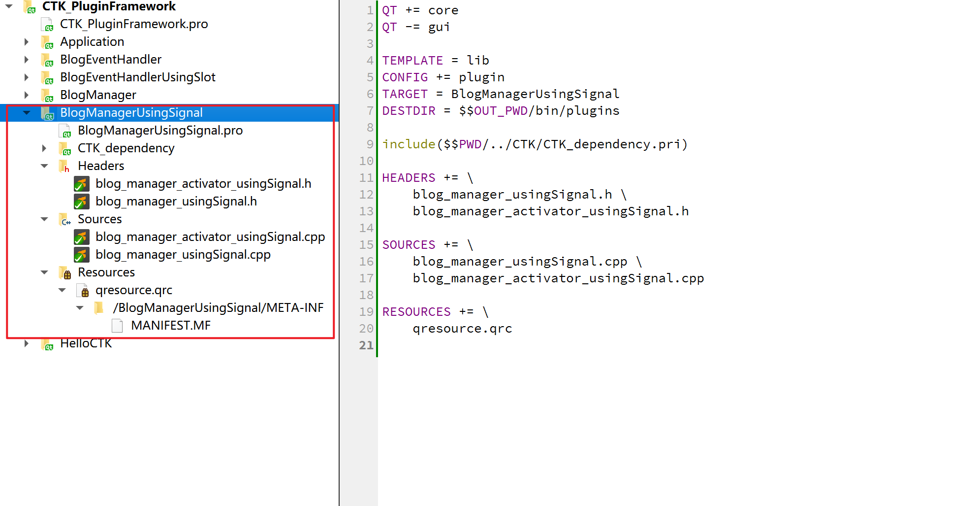Click the Application project folder icon
980x506 pixels.
coord(47,42)
